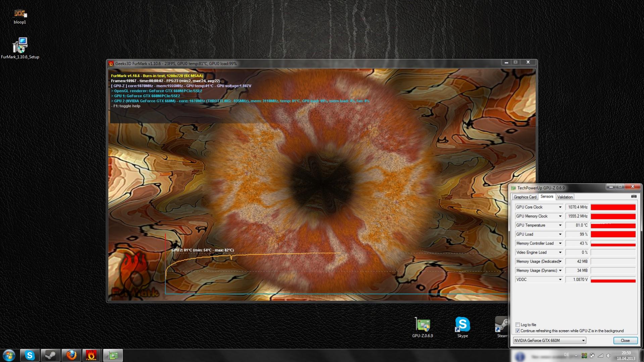Click the 42 MB dedicated memory value
This screenshot has width=644, height=362.
click(x=578, y=262)
